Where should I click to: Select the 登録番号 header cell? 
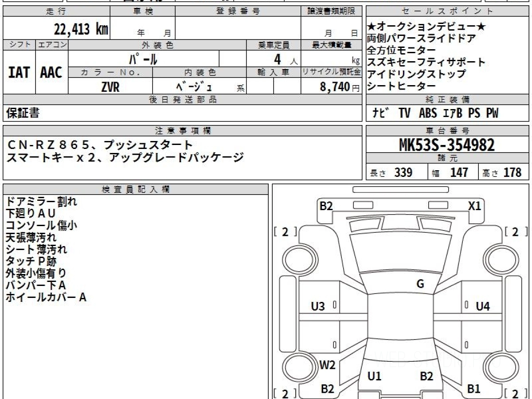(238, 12)
